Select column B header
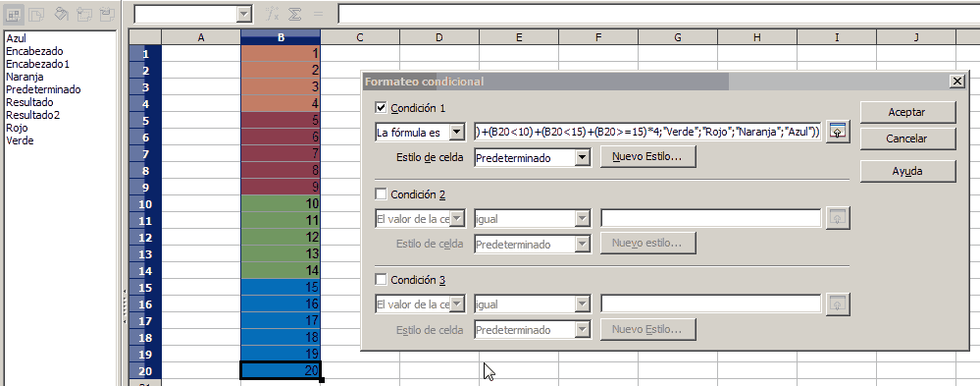The height and width of the screenshot is (386, 980). pyautogui.click(x=281, y=37)
